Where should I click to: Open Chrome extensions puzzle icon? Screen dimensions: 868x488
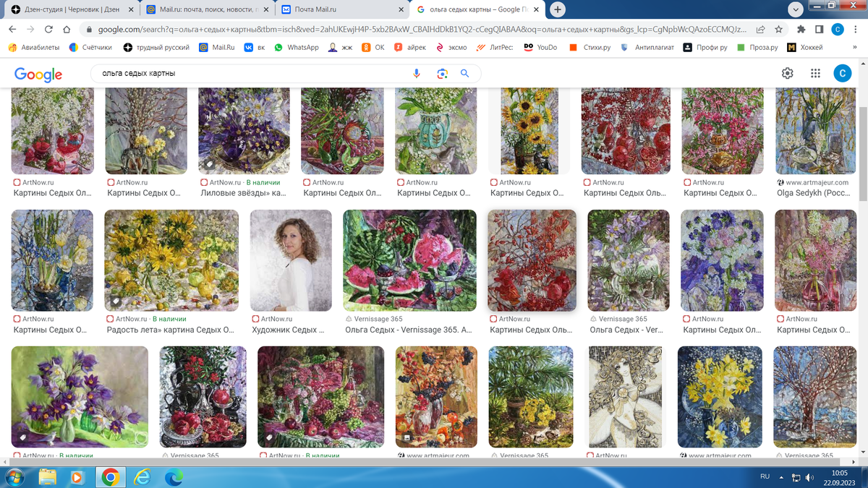[801, 30]
